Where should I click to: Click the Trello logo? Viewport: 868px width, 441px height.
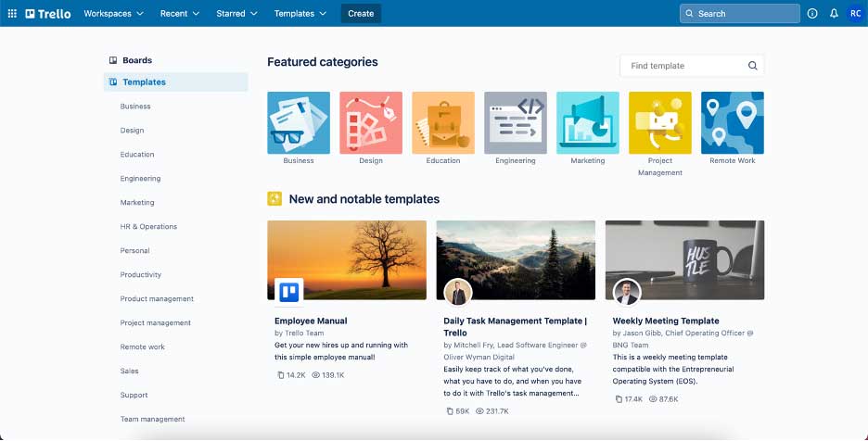(x=48, y=13)
